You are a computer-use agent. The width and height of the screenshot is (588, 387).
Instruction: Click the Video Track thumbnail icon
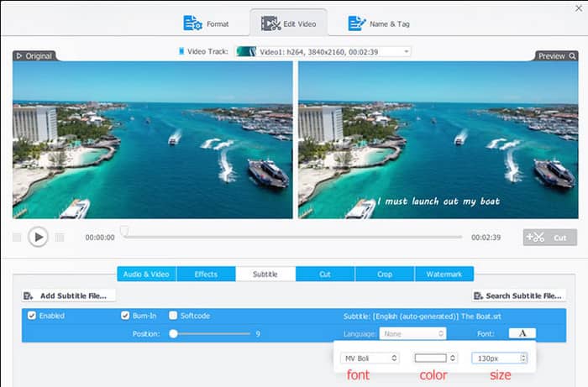(246, 52)
